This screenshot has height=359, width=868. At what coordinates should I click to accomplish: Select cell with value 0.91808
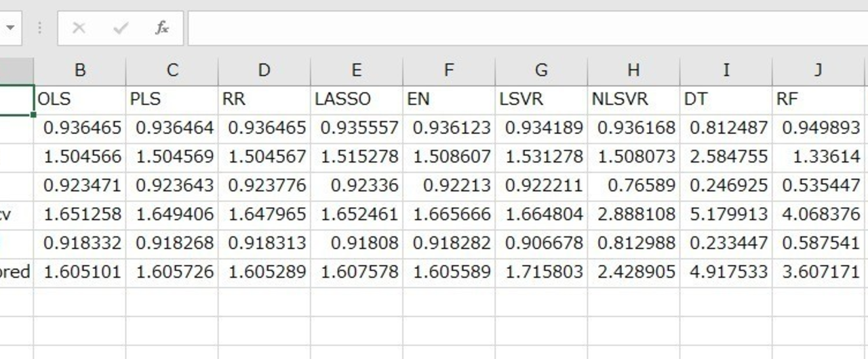[x=357, y=243]
